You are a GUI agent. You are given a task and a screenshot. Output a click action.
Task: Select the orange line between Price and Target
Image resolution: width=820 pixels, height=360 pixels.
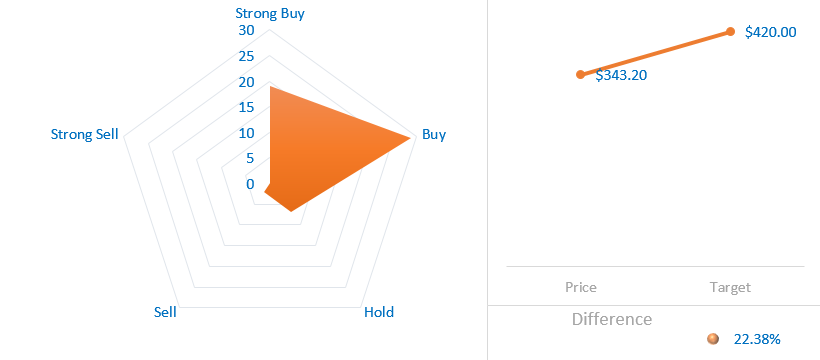[655, 53]
